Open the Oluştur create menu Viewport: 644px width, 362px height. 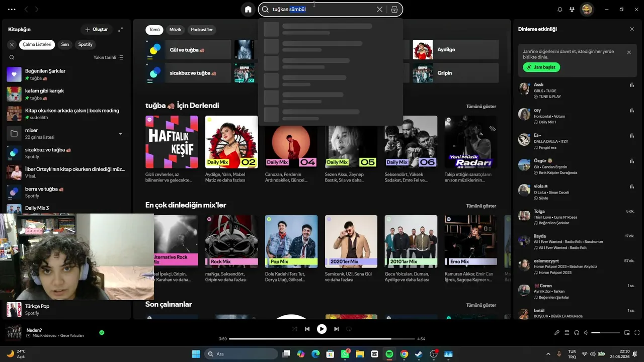point(96,30)
